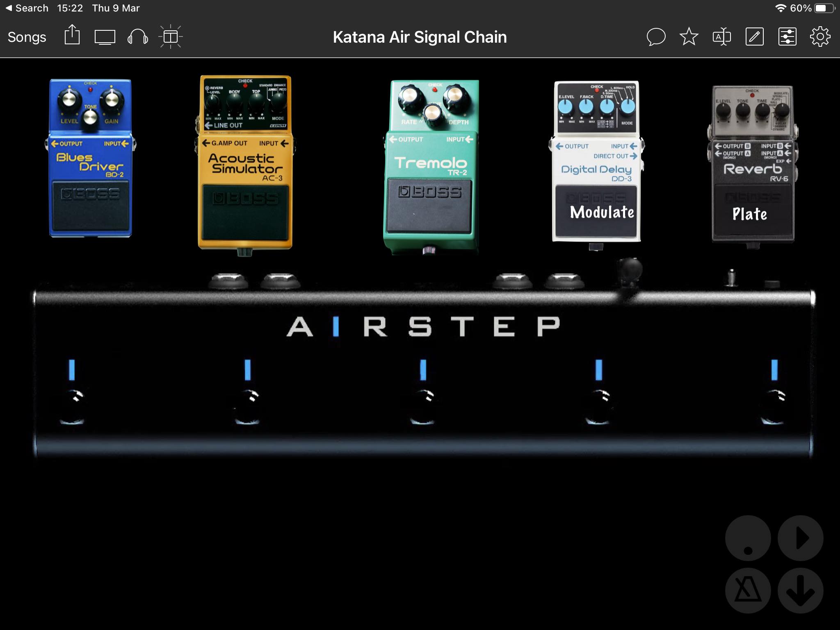Viewport: 840px width, 630px height.
Task: Tap the footswitch below the Tremolo pedal
Action: [423, 406]
